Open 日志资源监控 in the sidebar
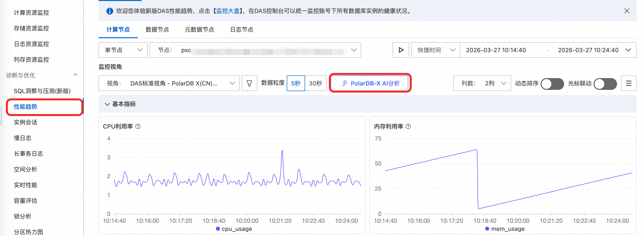The width and height of the screenshot is (644, 236). (x=31, y=44)
